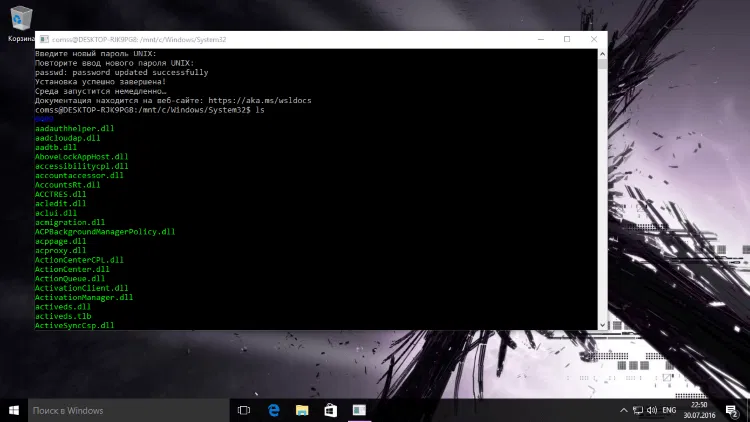Open File Explorer from taskbar
This screenshot has height=422, width=750.
click(302, 411)
